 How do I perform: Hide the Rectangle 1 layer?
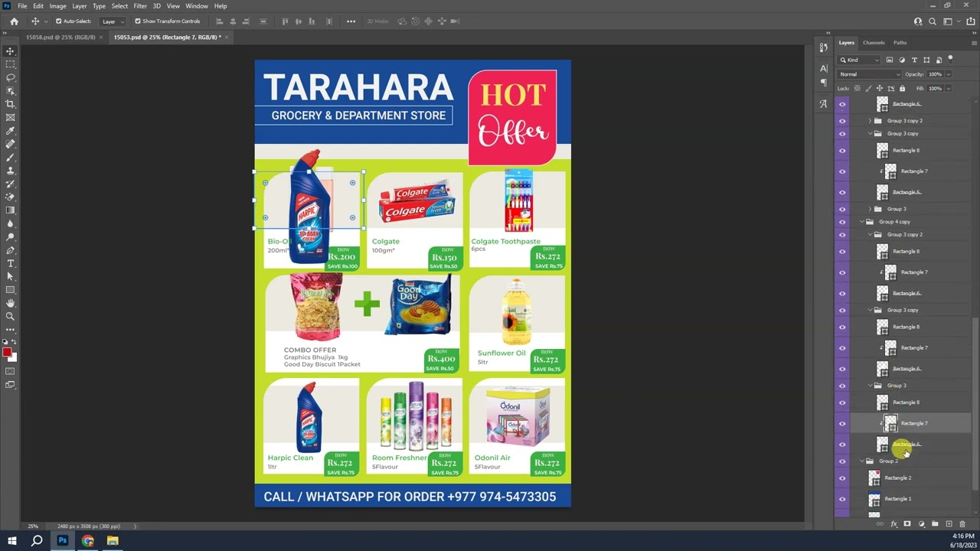842,499
